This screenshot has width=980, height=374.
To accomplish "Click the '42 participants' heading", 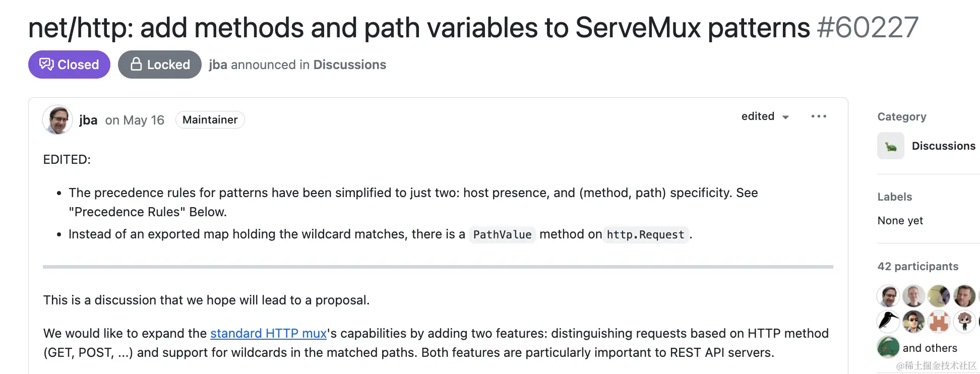I will [x=917, y=266].
